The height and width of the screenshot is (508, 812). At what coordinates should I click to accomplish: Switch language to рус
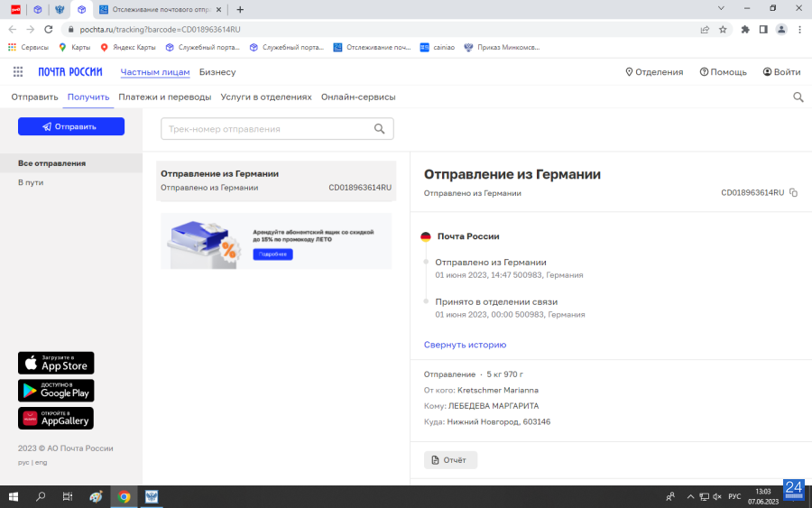pyautogui.click(x=23, y=462)
